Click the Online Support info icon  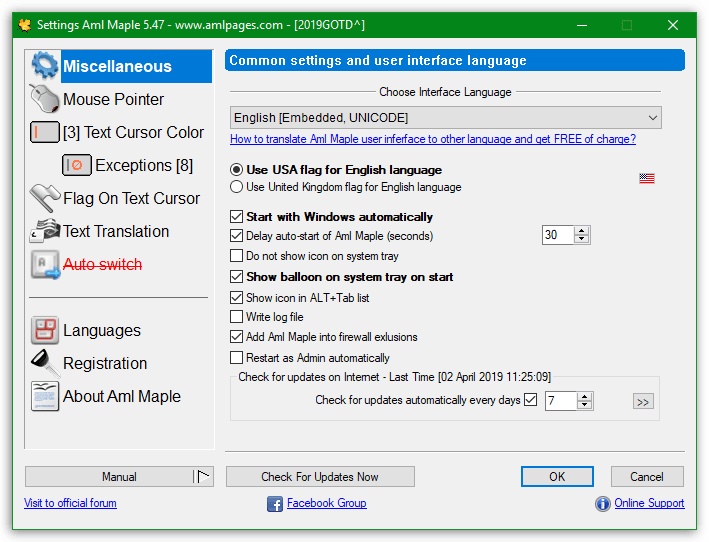pyautogui.click(x=602, y=504)
